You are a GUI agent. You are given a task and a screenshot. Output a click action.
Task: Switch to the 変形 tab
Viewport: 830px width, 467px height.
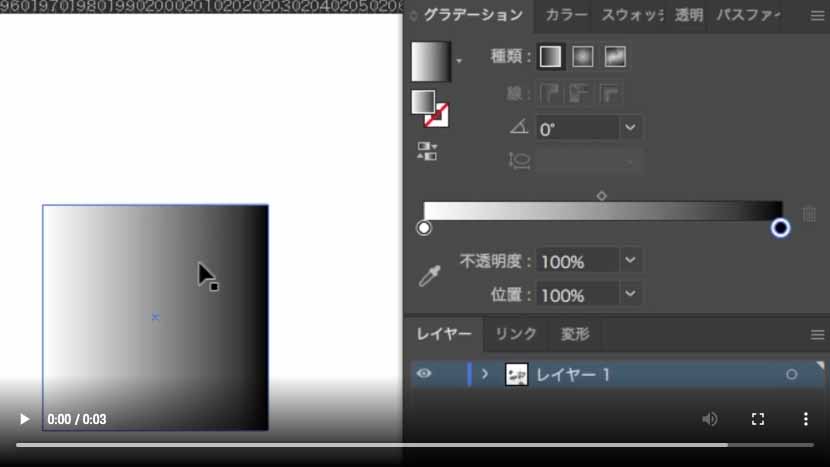click(x=575, y=334)
